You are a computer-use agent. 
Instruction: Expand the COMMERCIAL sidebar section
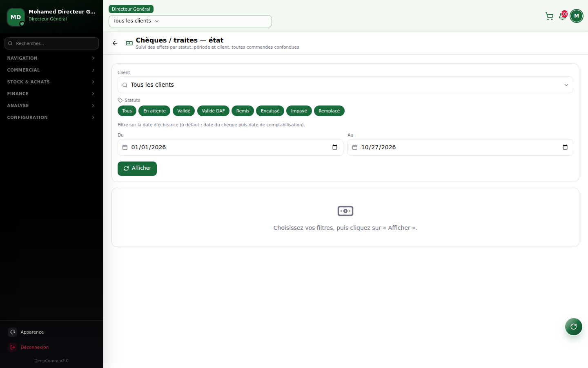51,70
